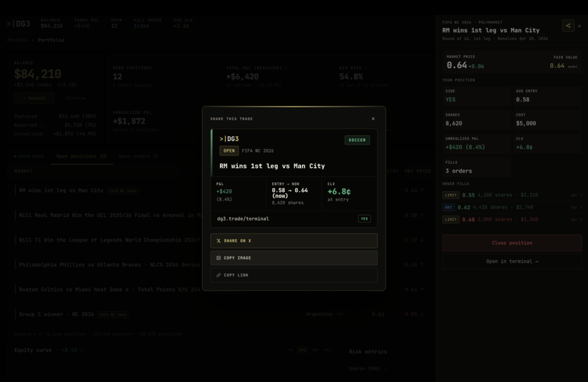The width and height of the screenshot is (588, 382).
Task: Click Open in terminal in the side panel
Action: tap(512, 262)
